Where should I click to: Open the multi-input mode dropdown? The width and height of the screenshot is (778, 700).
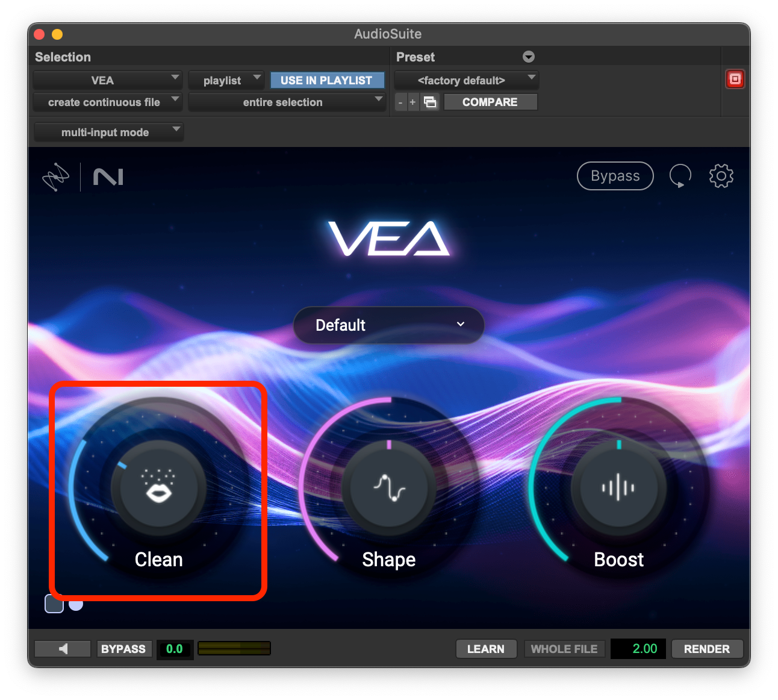108,132
